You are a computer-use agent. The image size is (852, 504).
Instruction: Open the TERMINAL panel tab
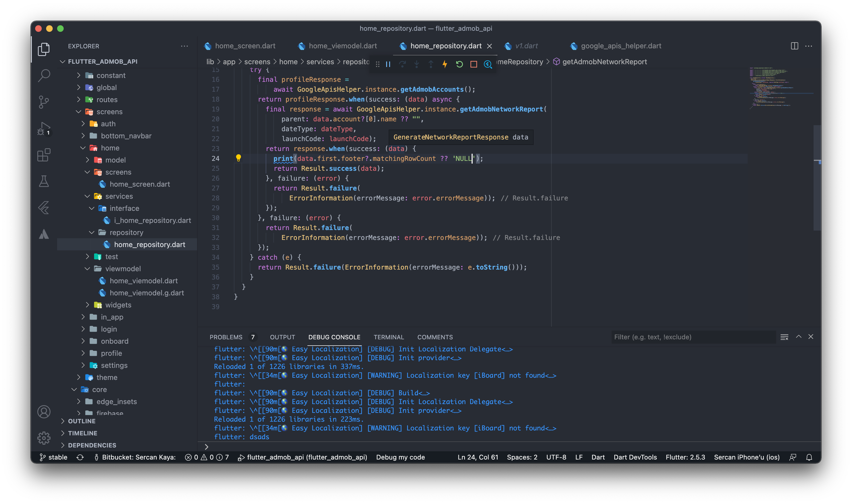click(388, 337)
